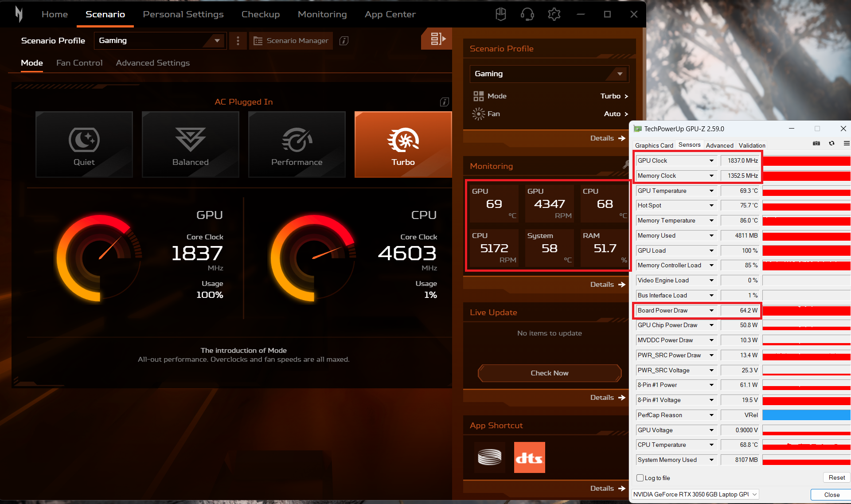Click the GPU core clock gauge
The height and width of the screenshot is (504, 851).
click(100, 258)
